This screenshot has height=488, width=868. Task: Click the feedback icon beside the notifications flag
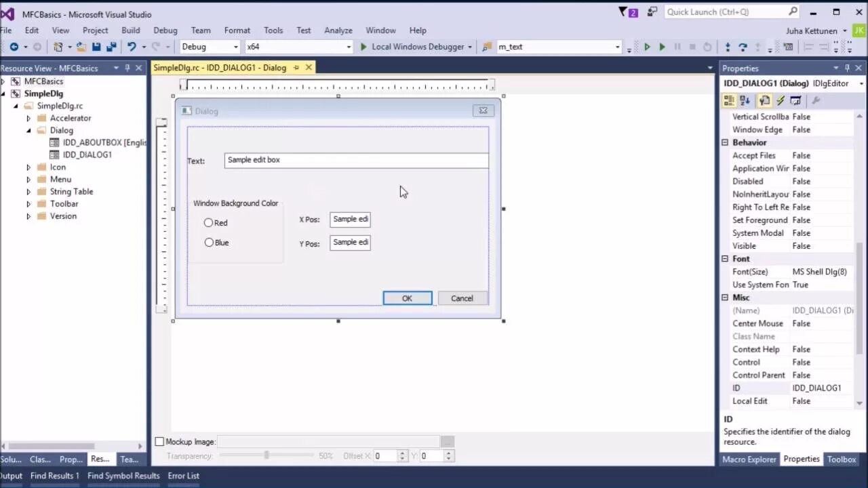point(652,12)
